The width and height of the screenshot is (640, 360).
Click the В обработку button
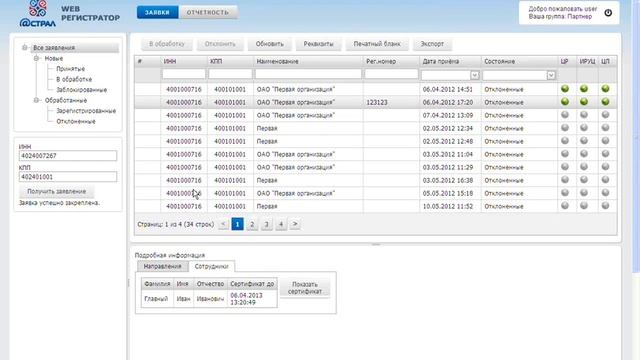tap(167, 44)
